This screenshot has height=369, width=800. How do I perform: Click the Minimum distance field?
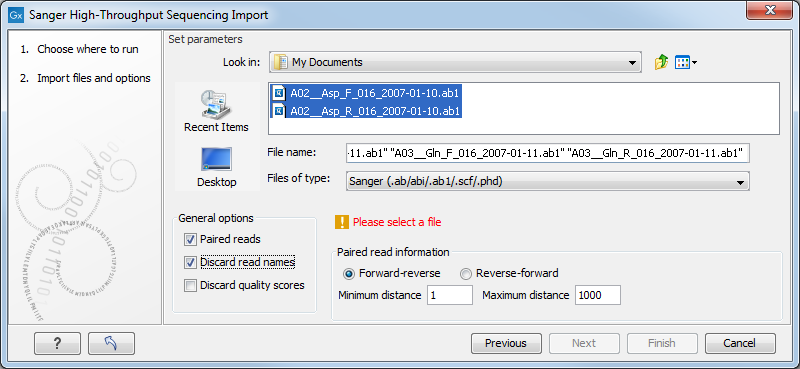450,295
